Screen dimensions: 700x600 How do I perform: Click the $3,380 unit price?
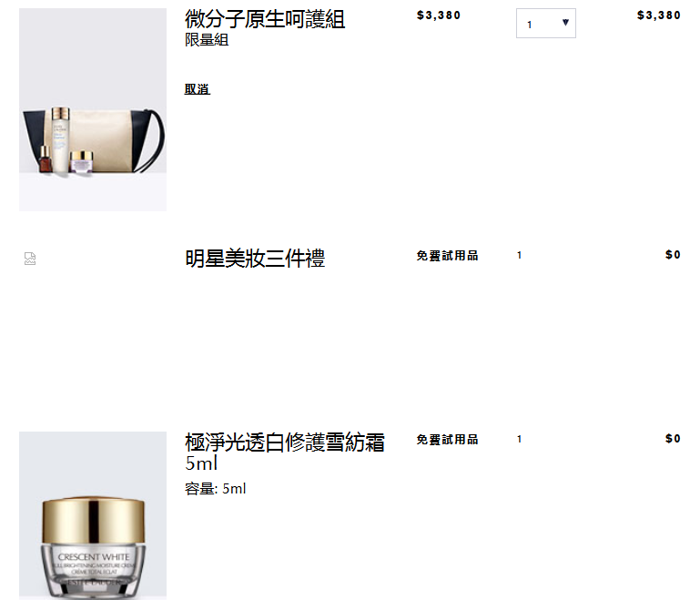(x=439, y=15)
